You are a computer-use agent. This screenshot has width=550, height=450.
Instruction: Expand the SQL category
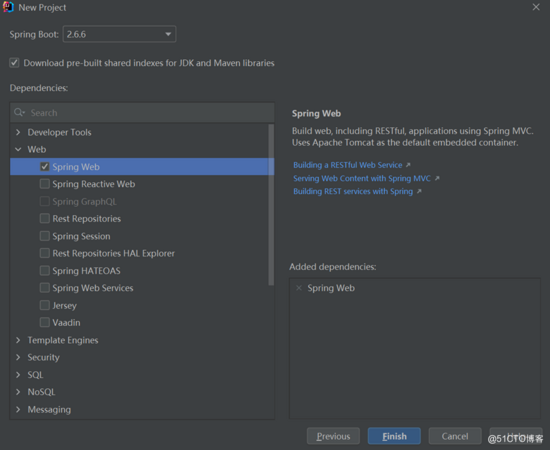[18, 375]
